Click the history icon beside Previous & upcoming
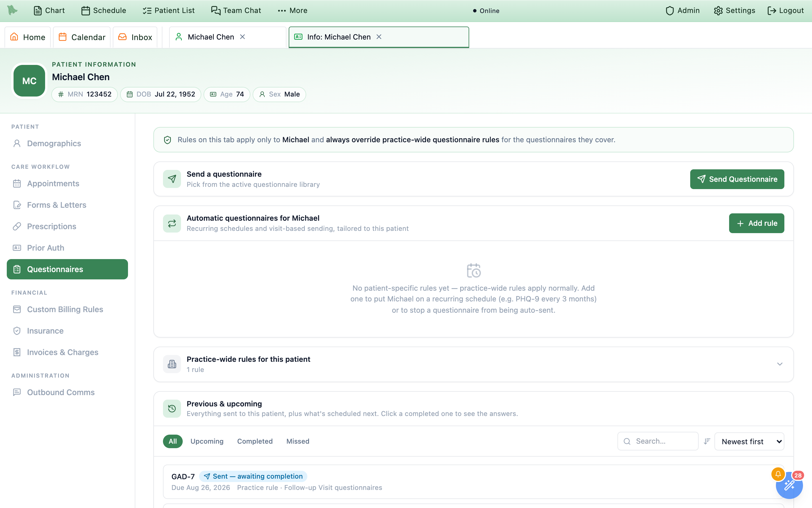This screenshot has width=812, height=508. 172,409
